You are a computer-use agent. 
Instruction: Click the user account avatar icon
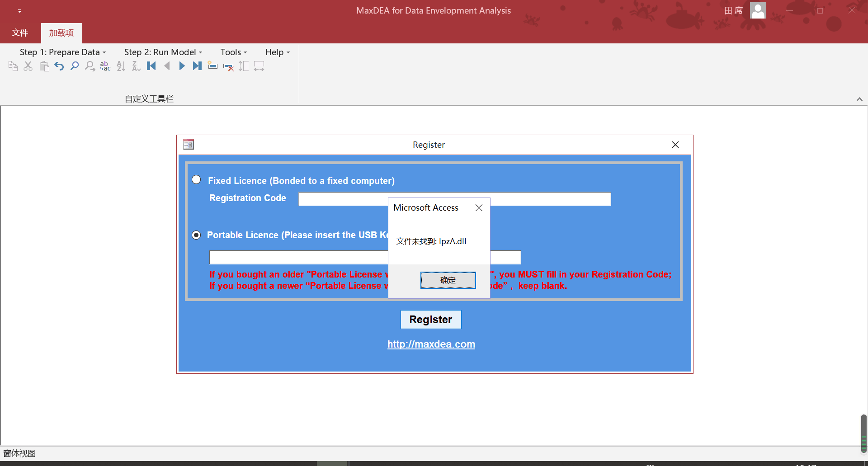pyautogui.click(x=758, y=10)
